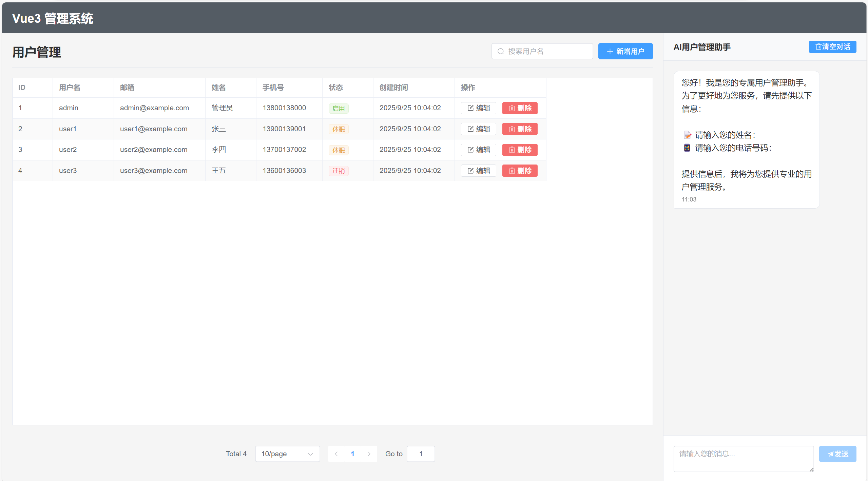Click the delete trash icon for user3
The width and height of the screenshot is (868, 481).
click(x=512, y=171)
